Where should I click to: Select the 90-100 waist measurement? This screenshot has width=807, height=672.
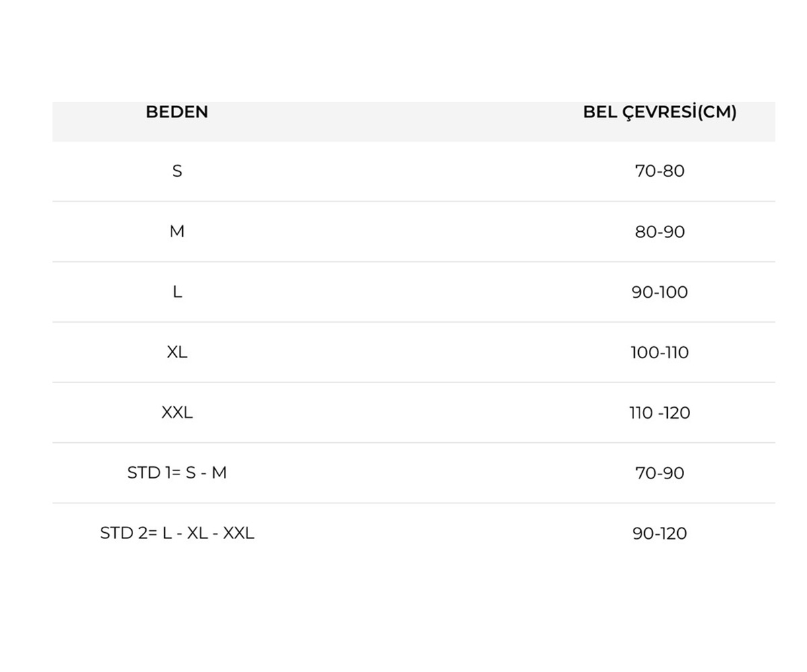tap(659, 292)
